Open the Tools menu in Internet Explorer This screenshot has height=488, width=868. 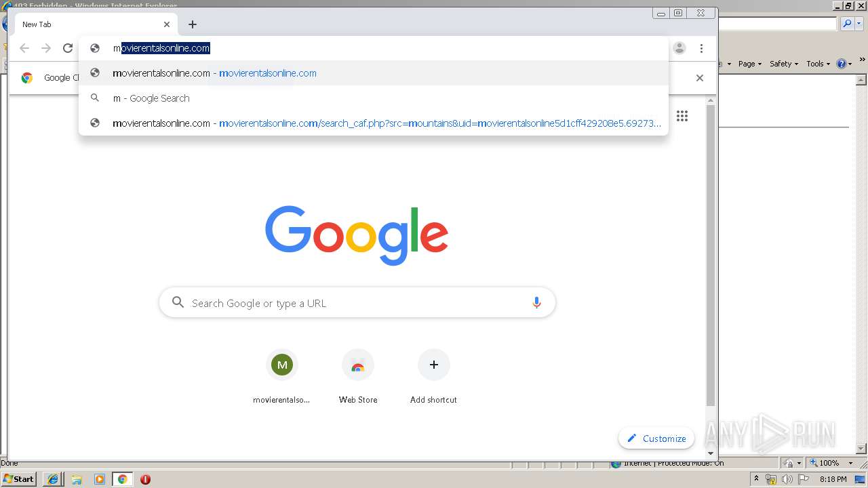pos(818,64)
